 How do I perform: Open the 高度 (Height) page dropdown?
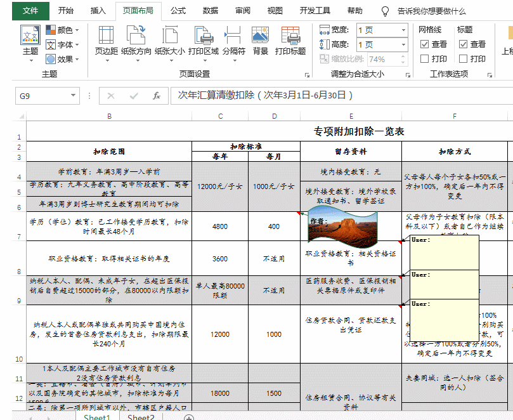[x=403, y=44]
